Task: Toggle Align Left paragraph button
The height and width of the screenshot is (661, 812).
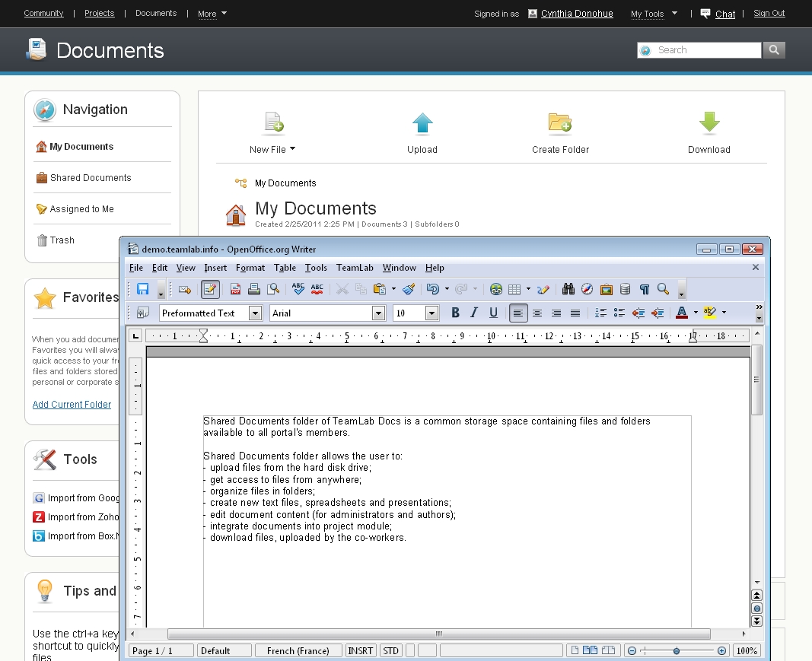Action: 518,313
